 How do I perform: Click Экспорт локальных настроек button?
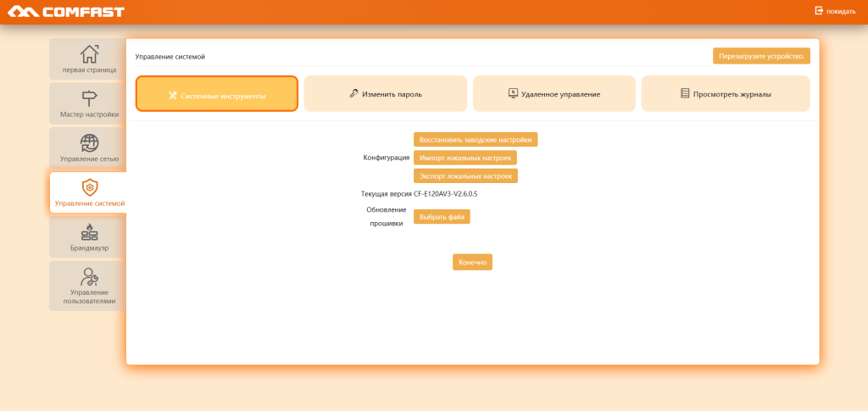465,176
